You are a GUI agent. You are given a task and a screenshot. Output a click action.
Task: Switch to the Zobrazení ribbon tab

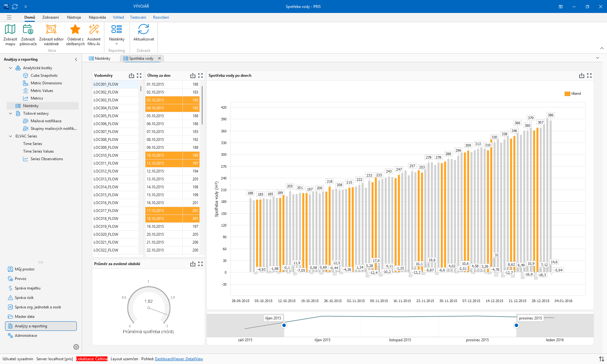51,17
